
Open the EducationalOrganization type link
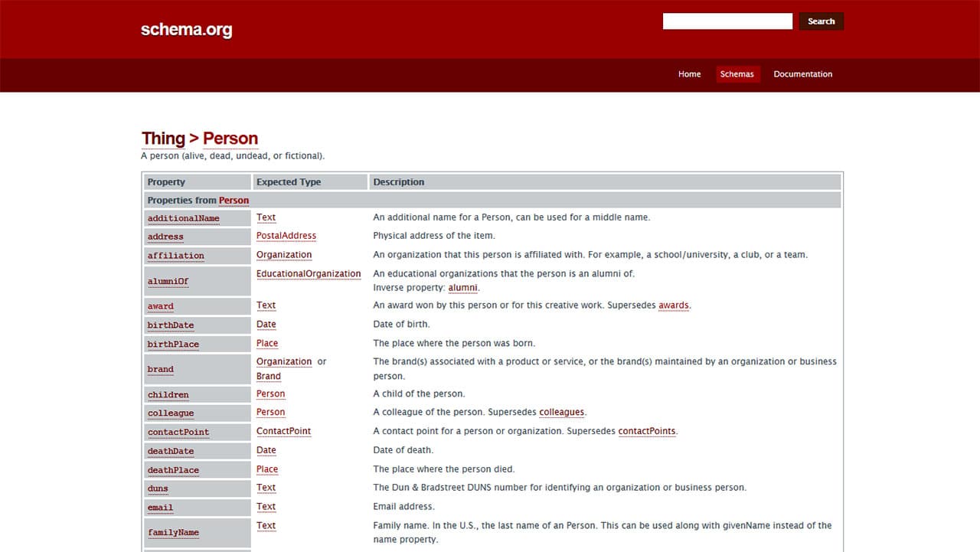point(309,274)
